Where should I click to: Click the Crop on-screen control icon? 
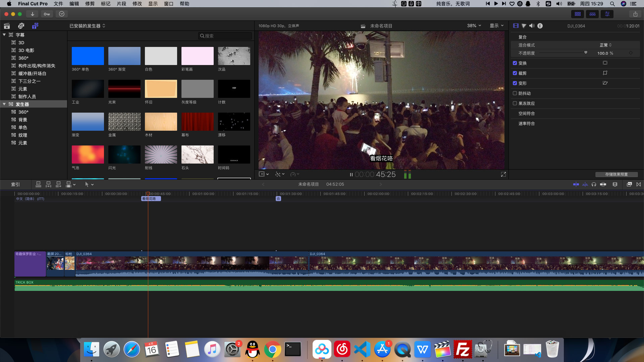pos(605,73)
